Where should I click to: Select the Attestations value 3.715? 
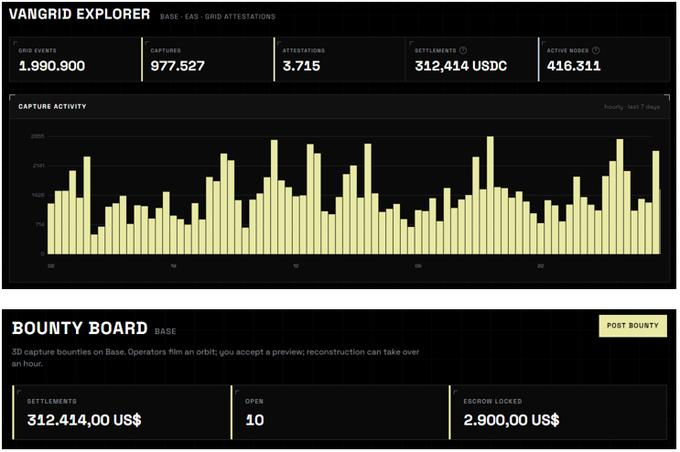(x=301, y=66)
